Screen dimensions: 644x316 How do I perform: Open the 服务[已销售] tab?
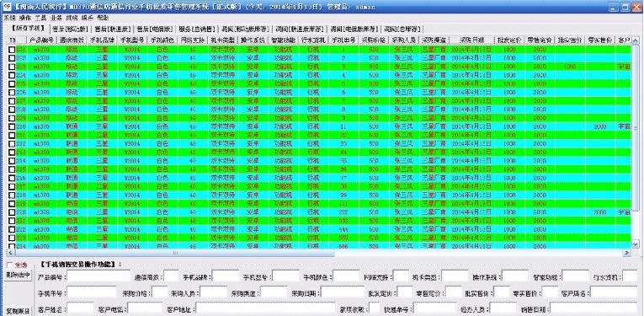pos(196,29)
